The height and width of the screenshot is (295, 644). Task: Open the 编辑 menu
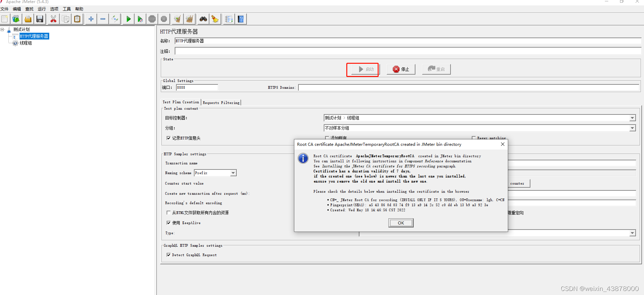click(x=17, y=9)
